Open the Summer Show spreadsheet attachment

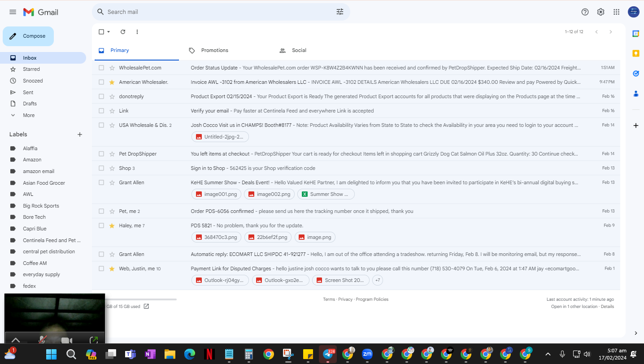pos(327,194)
